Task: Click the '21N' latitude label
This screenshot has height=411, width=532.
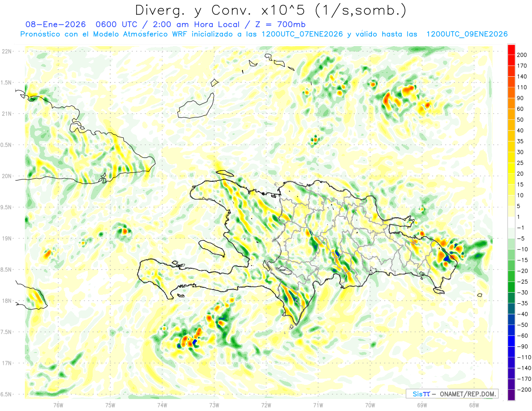Action: (x=6, y=114)
